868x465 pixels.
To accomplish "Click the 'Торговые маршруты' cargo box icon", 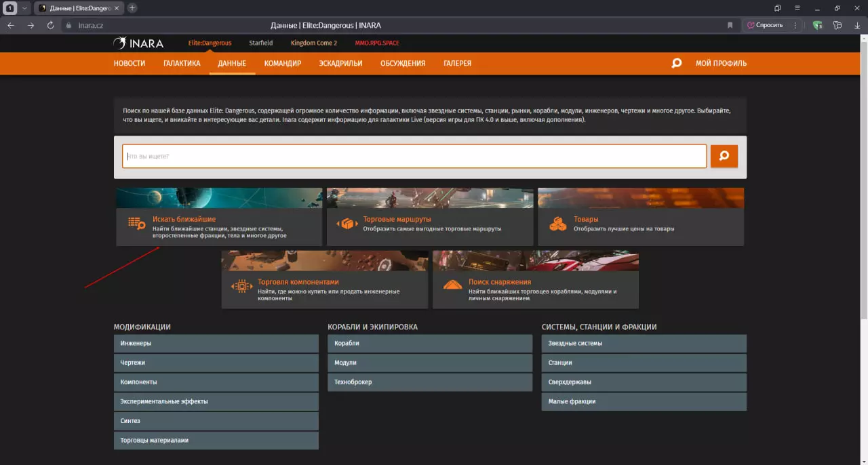I will click(x=347, y=223).
